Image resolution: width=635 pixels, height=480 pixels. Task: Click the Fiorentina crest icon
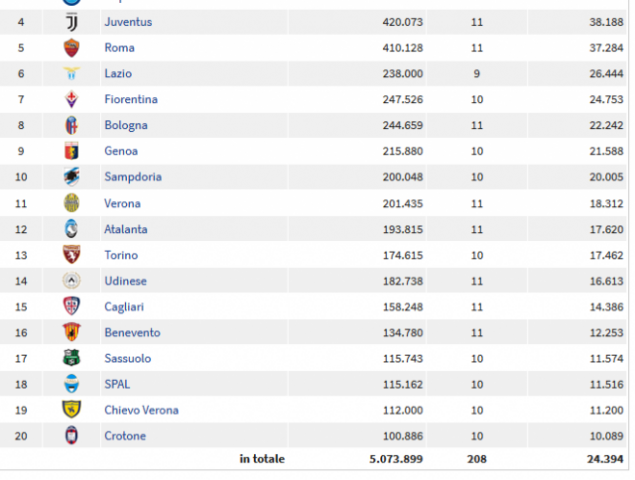pos(71,100)
